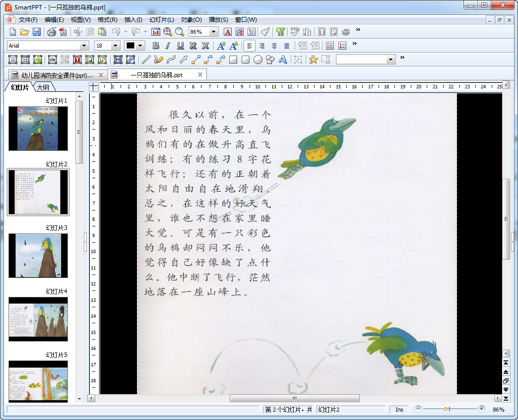Open the 编辑(E) menu
This screenshot has width=518, height=420.
[x=54, y=20]
